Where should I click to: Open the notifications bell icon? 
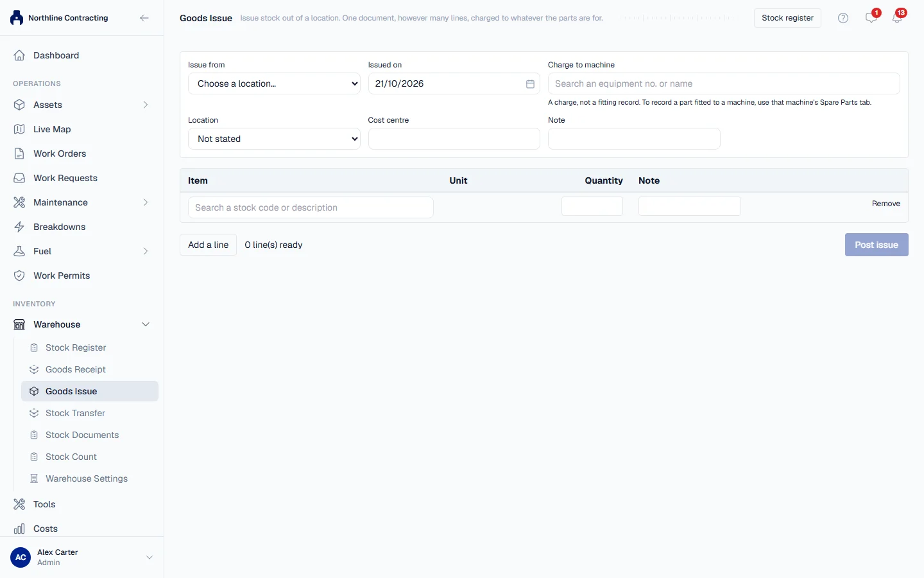[x=897, y=18]
